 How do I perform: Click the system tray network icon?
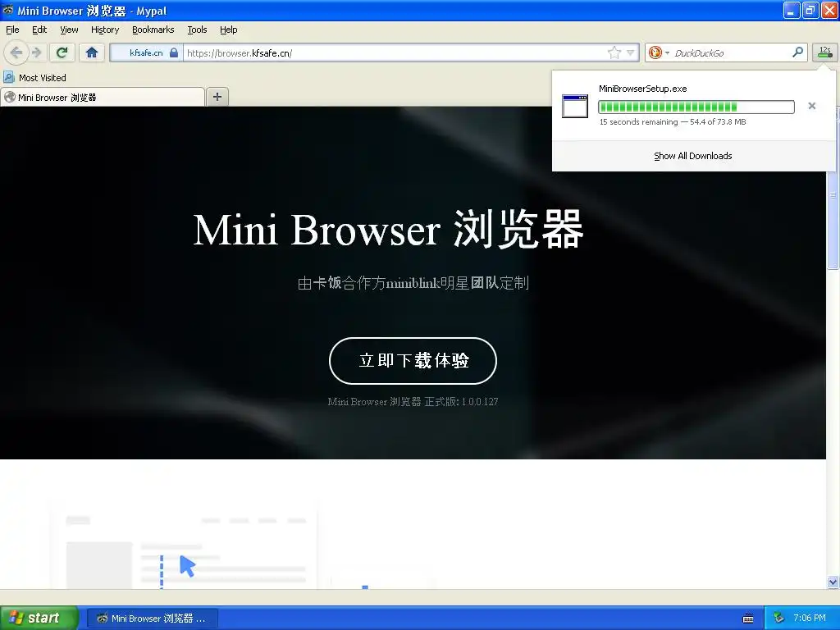point(779,618)
